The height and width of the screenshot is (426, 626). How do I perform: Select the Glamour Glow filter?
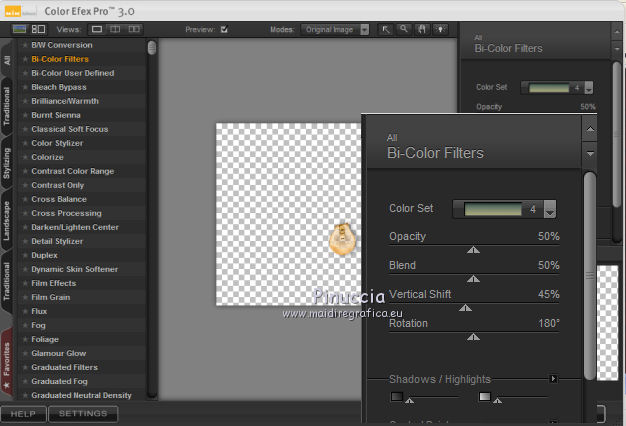58,353
